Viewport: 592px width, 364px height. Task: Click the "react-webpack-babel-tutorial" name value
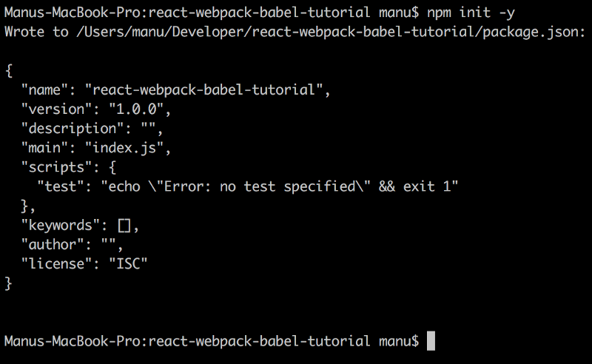click(x=205, y=90)
